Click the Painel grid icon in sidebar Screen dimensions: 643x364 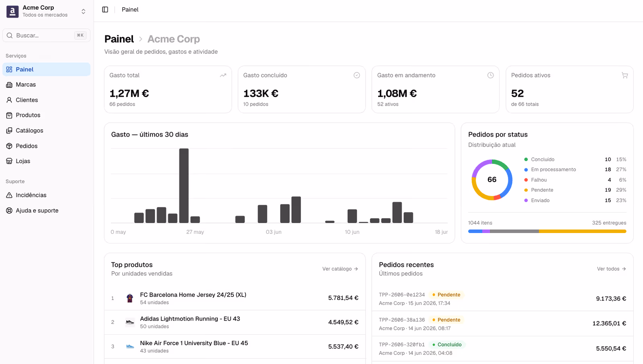point(9,70)
